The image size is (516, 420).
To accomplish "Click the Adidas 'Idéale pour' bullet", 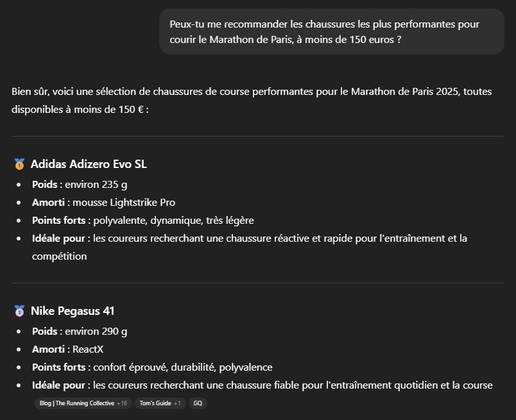I will pyautogui.click(x=249, y=239).
